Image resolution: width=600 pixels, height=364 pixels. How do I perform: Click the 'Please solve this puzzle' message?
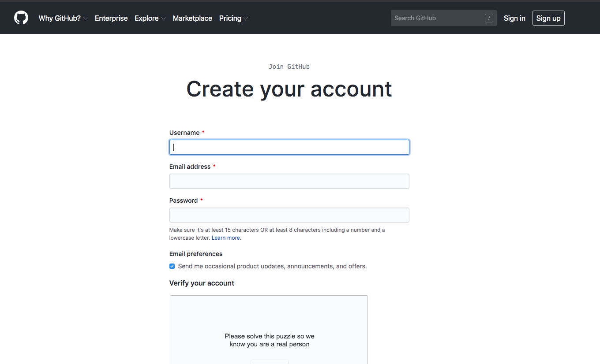(270, 340)
